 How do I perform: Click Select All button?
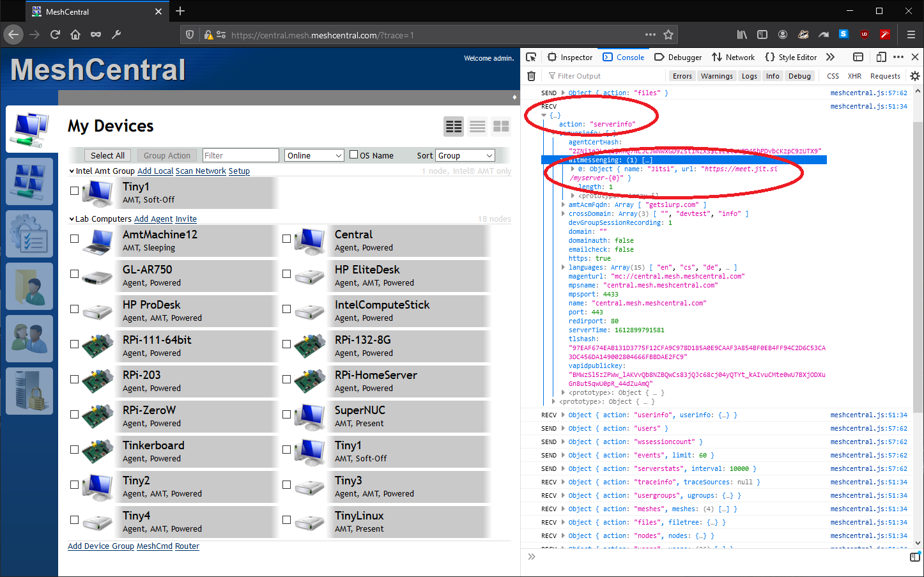pyautogui.click(x=107, y=155)
